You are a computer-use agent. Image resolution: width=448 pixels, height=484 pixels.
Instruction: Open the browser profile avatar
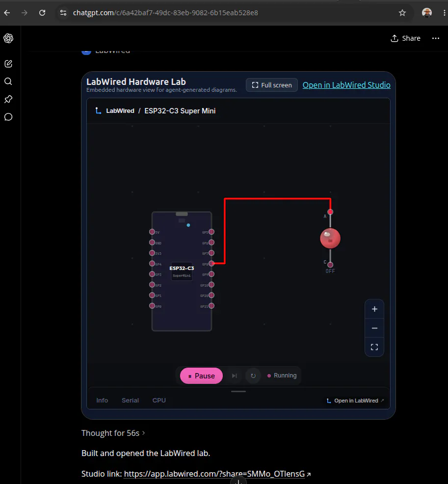click(427, 13)
